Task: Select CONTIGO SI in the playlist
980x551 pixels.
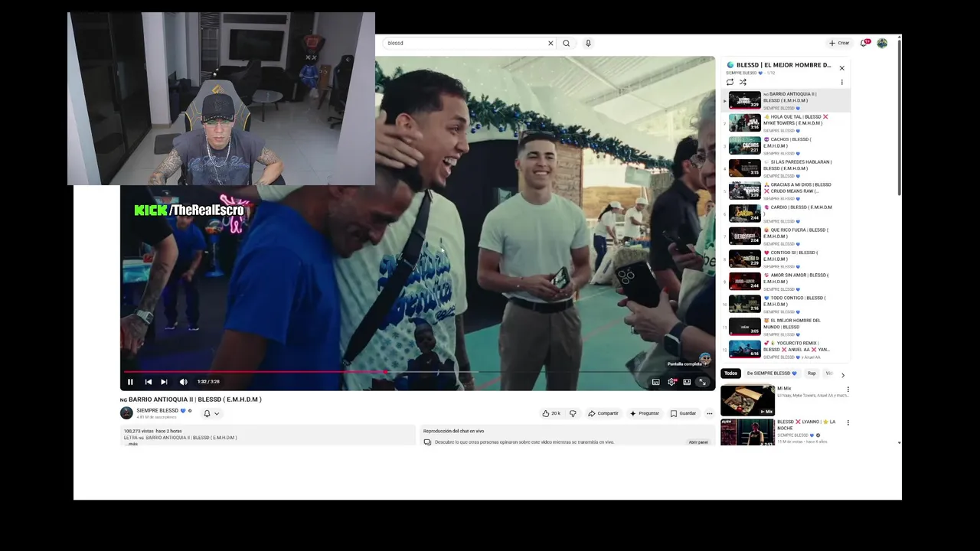Action: coord(786,259)
